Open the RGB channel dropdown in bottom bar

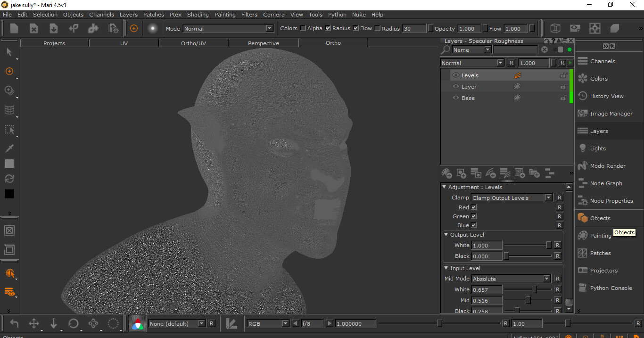coord(268,324)
